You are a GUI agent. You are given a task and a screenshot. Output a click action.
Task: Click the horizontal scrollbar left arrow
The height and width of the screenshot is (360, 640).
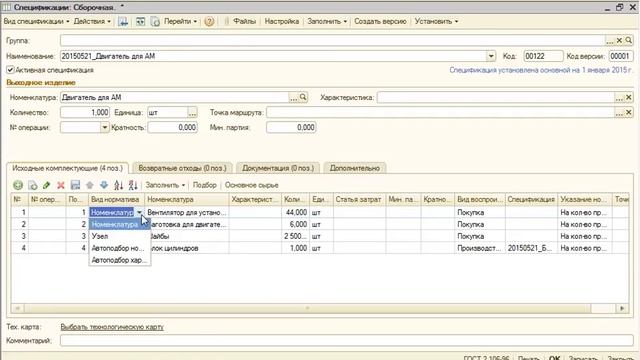[x=17, y=308]
